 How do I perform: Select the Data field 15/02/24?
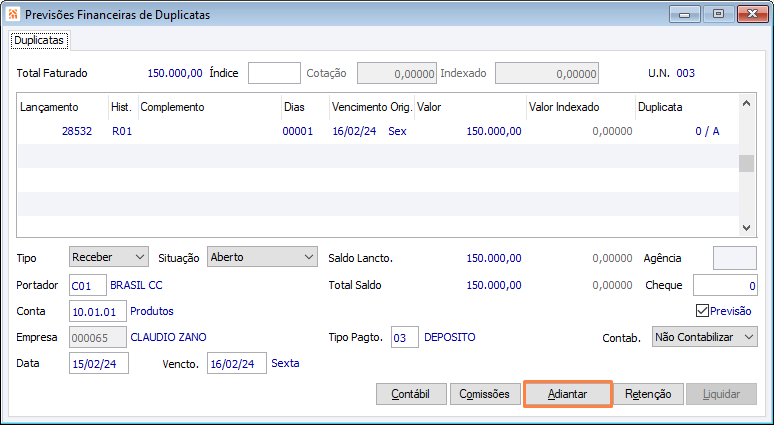98,363
